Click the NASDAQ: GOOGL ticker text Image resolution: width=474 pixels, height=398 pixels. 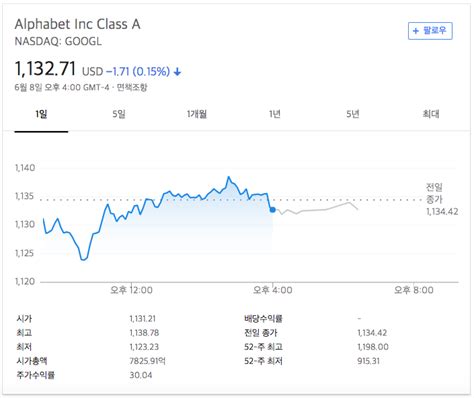(x=58, y=41)
